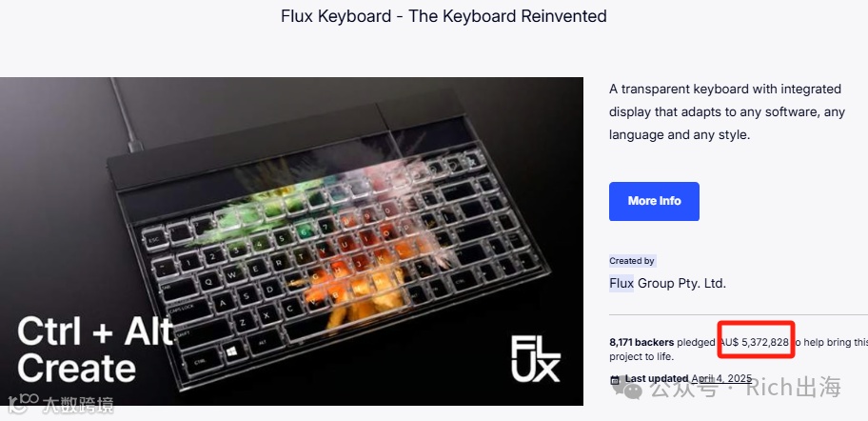Click the Ctrl + Alt Create slogan text
868x421 pixels.
pyautogui.click(x=94, y=351)
